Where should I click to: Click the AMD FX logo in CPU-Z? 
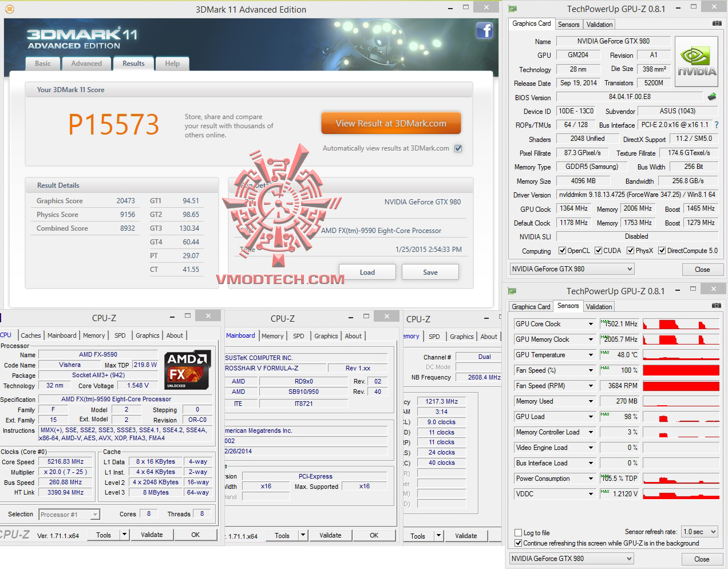click(187, 370)
